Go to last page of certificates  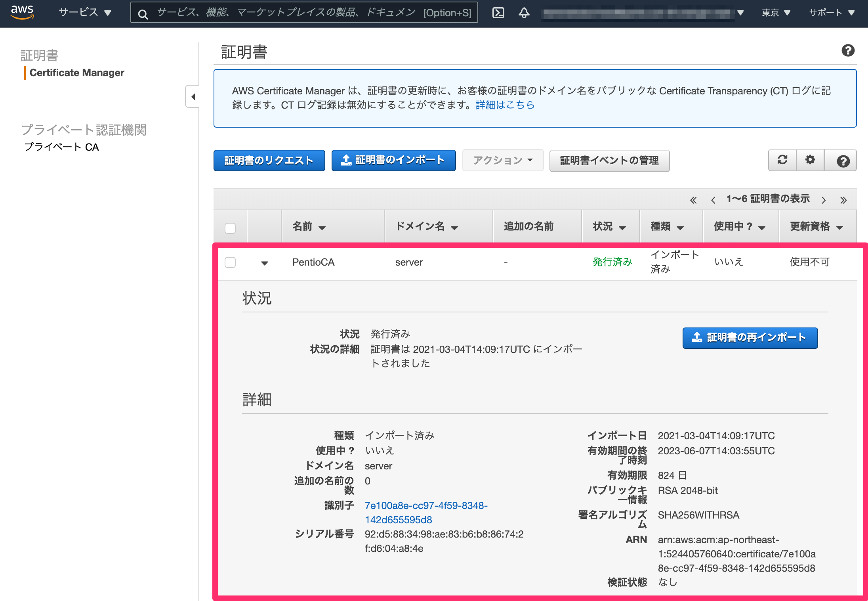[843, 200]
